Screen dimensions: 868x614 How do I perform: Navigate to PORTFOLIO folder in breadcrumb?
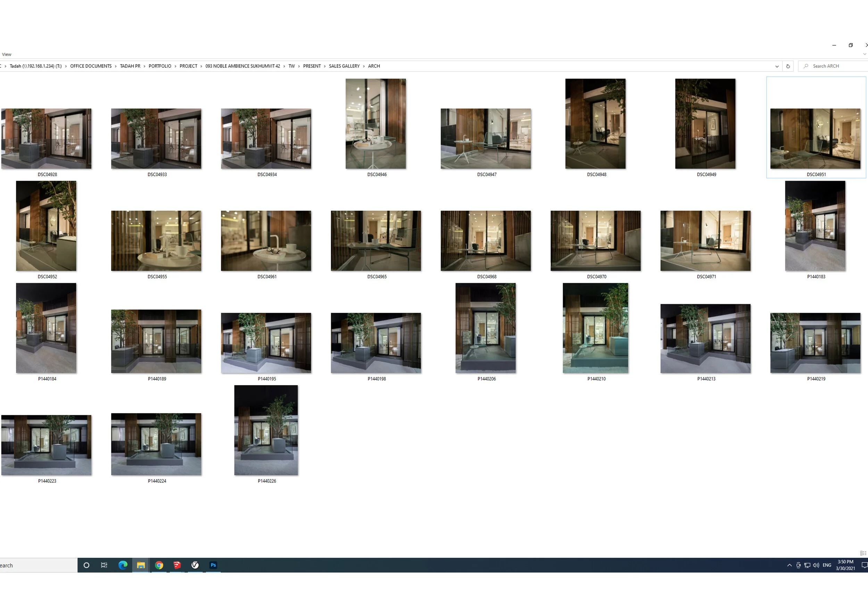click(159, 66)
